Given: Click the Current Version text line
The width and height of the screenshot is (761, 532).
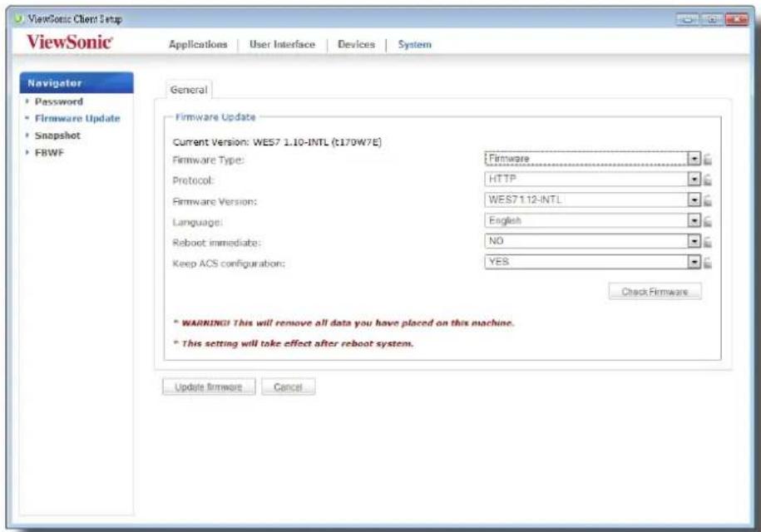Looking at the screenshot, I should [277, 142].
